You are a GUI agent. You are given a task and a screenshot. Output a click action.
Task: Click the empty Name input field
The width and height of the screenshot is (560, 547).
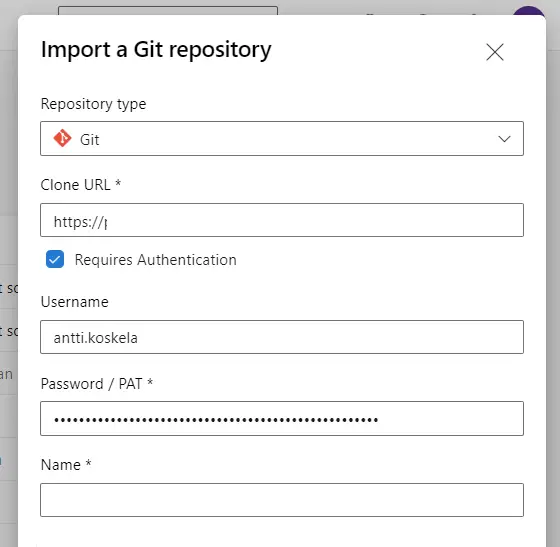(282, 500)
